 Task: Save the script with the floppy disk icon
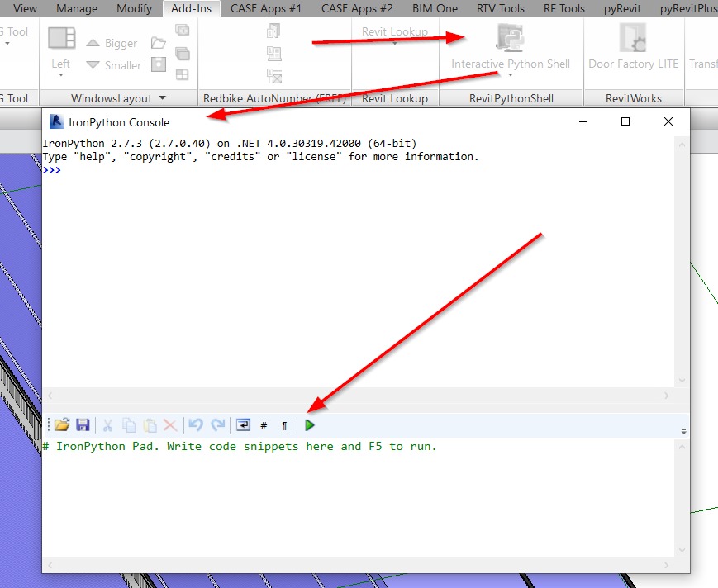click(83, 425)
